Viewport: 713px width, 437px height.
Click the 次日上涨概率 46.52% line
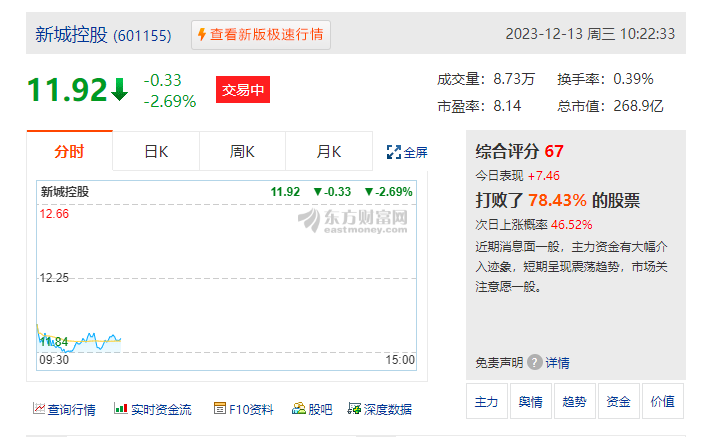coord(534,225)
